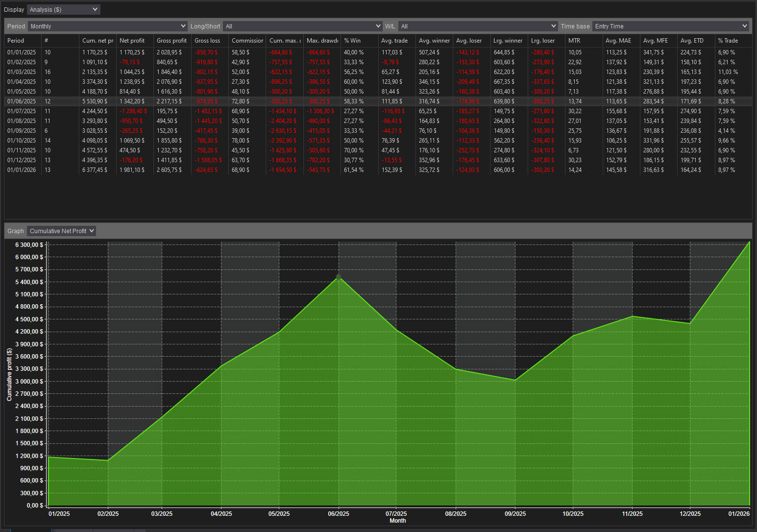757x532 pixels.
Task: Open the Display dropdown showing Analysis ($)
Action: coord(63,9)
